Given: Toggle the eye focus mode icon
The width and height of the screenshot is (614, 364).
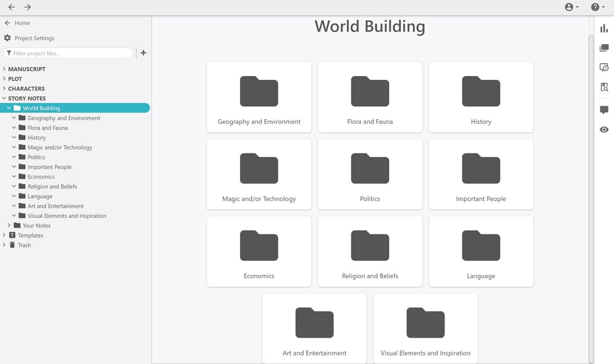Looking at the screenshot, I should (x=604, y=130).
